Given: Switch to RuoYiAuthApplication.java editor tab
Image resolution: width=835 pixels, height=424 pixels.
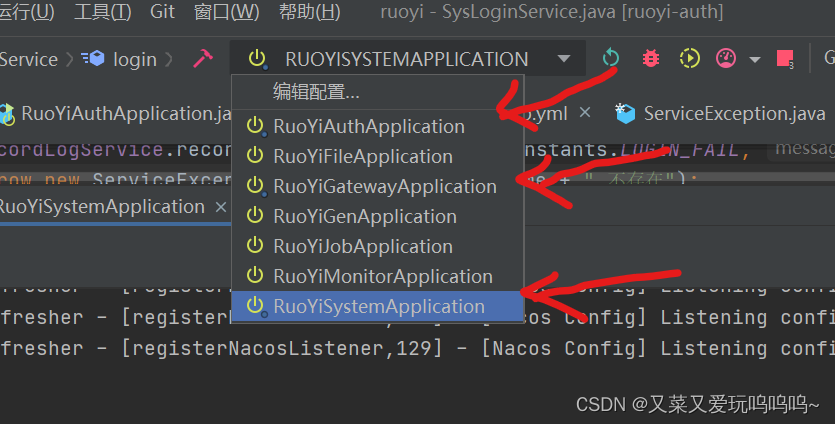Looking at the screenshot, I should click(x=115, y=113).
